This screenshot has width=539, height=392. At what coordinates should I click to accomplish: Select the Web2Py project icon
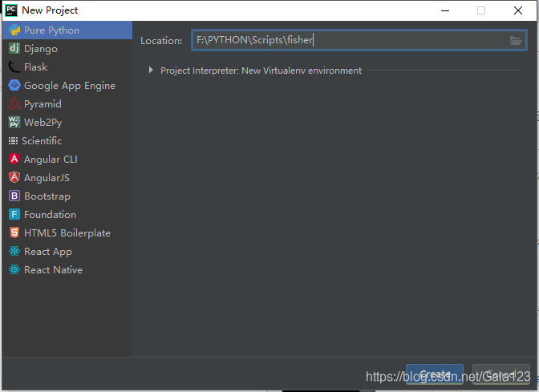tap(14, 123)
